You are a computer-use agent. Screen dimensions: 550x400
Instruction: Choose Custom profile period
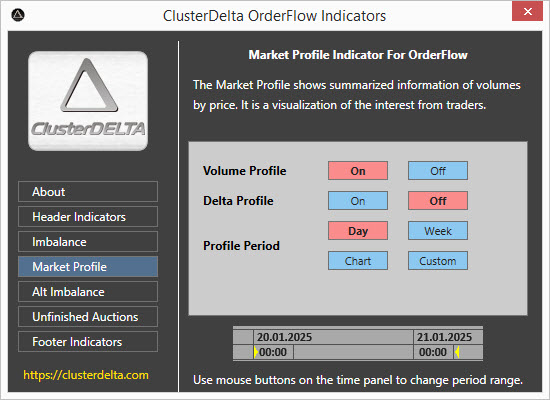click(438, 261)
